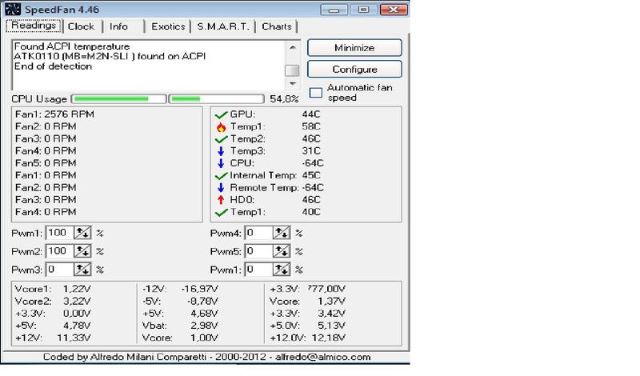640x376 pixels.
Task: Click the SpeedFan app icon in title bar
Action: click(13, 9)
